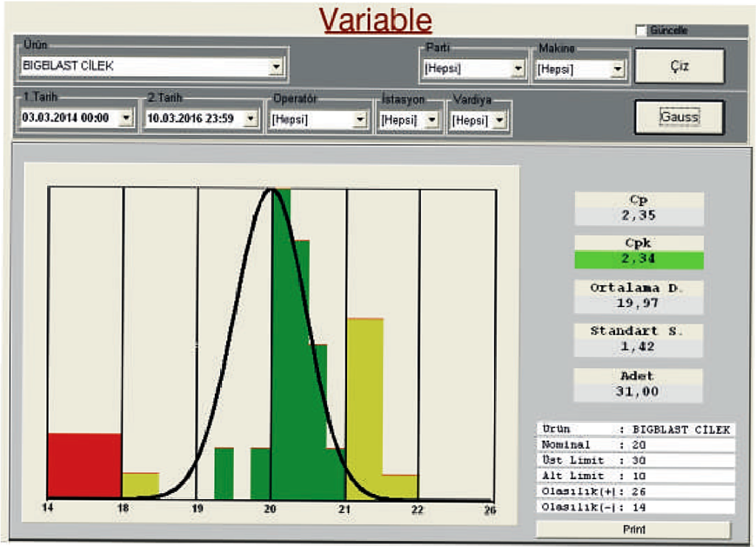Click the Cp value 2,35
Screen dimensions: 756x547
click(x=639, y=216)
